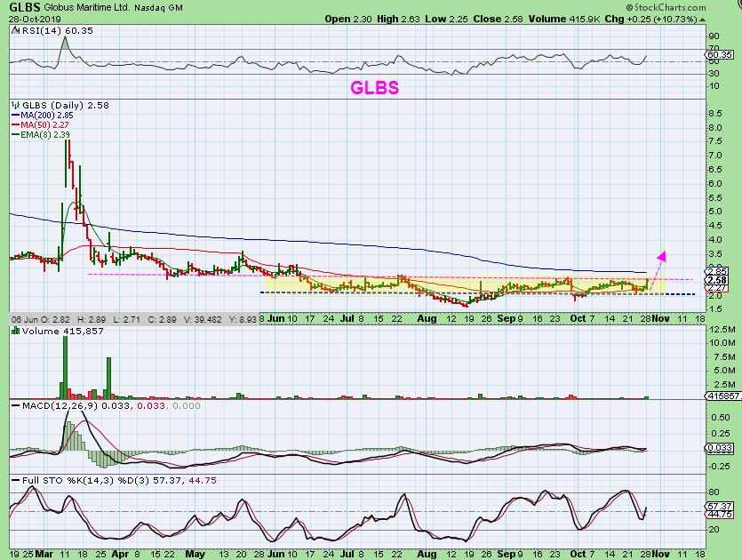Click the Nov label on bottom date axis
The height and width of the screenshot is (560, 742).
click(x=659, y=552)
